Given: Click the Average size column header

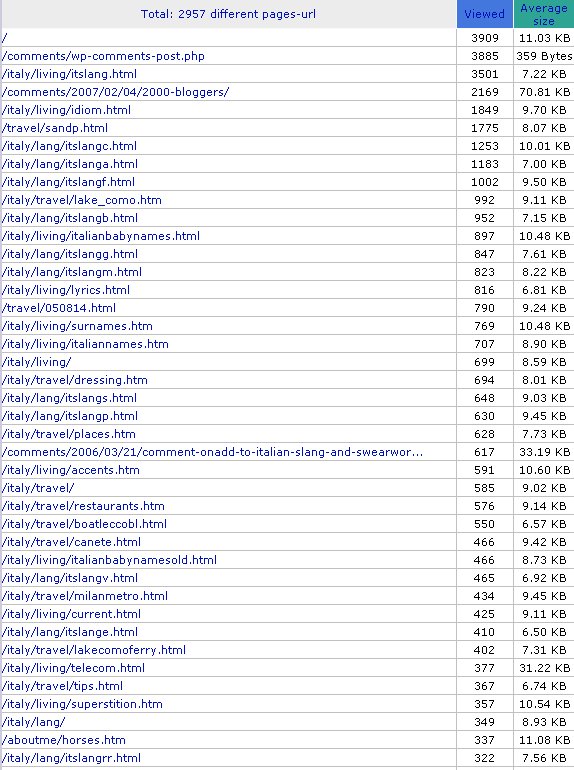Looking at the screenshot, I should pos(544,14).
